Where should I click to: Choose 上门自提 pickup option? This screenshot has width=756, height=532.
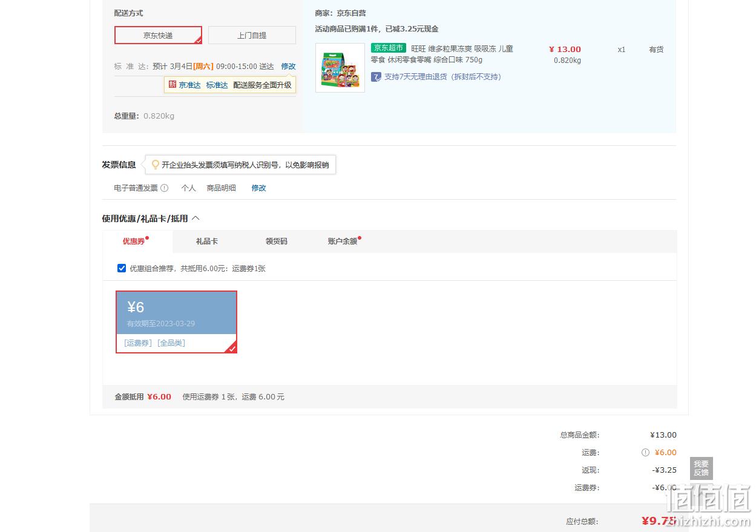(x=252, y=35)
